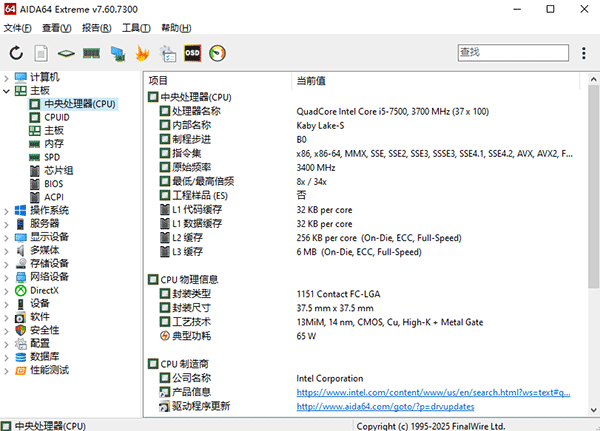This screenshot has width=600, height=431.
Task: Expand the 计算机 tree branch arrow
Action: (6, 78)
